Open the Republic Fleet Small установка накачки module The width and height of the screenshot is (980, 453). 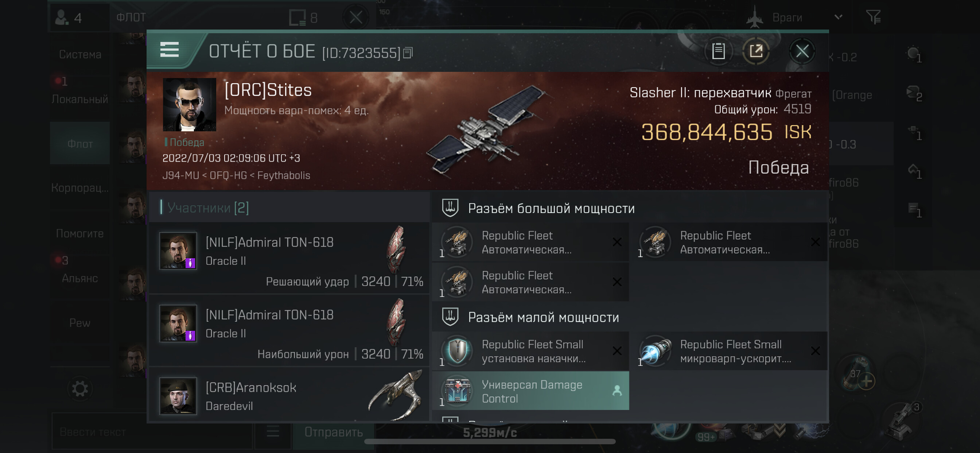tap(530, 351)
